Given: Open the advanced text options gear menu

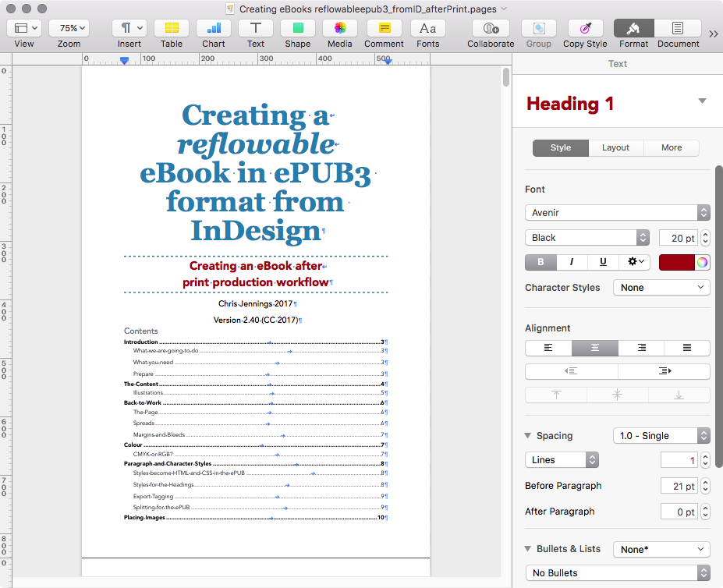Looking at the screenshot, I should [635, 262].
